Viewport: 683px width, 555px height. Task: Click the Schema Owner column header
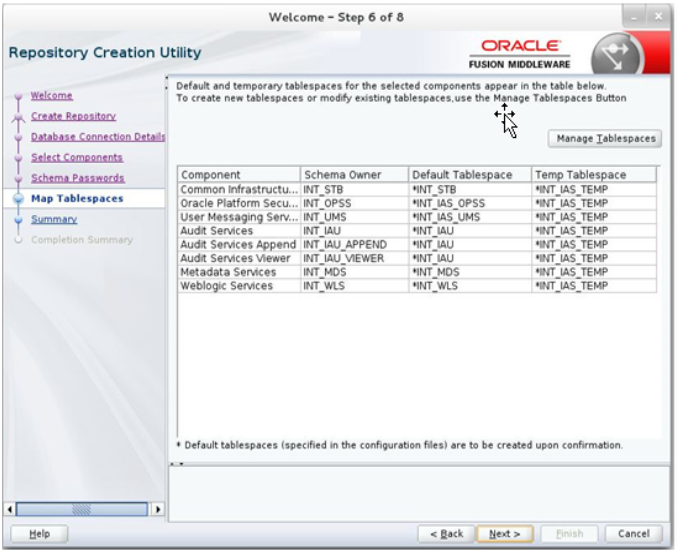(x=354, y=175)
